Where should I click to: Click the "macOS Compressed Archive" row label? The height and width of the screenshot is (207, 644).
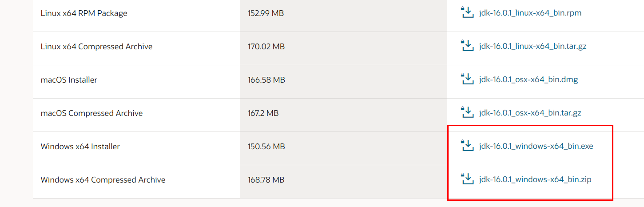tap(91, 113)
